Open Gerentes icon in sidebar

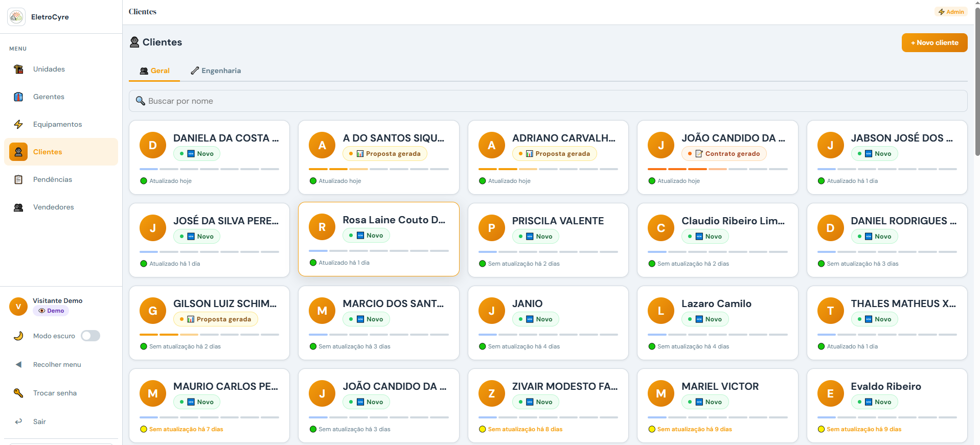click(18, 97)
